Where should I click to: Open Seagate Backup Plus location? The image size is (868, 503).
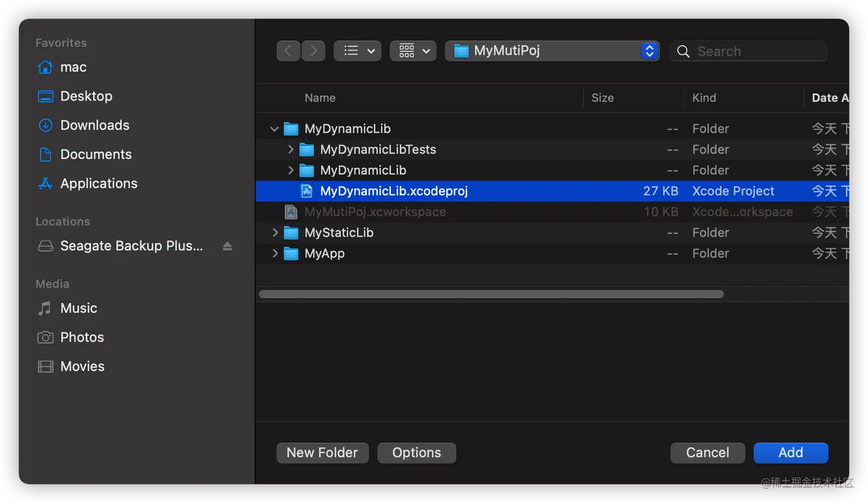[x=132, y=246]
